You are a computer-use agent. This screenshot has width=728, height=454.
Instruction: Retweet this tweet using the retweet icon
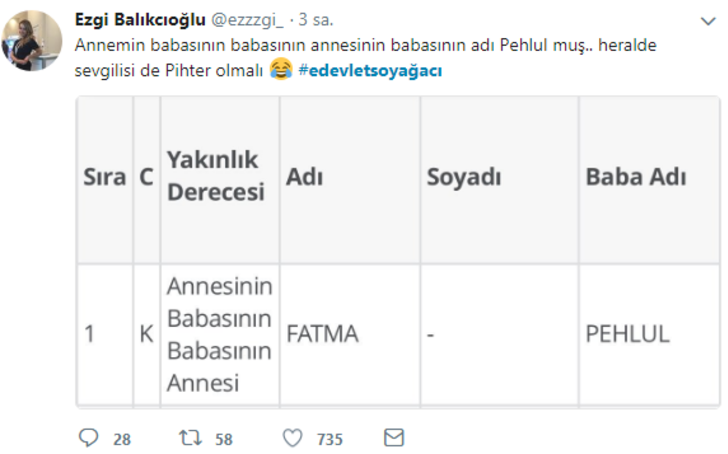[189, 438]
